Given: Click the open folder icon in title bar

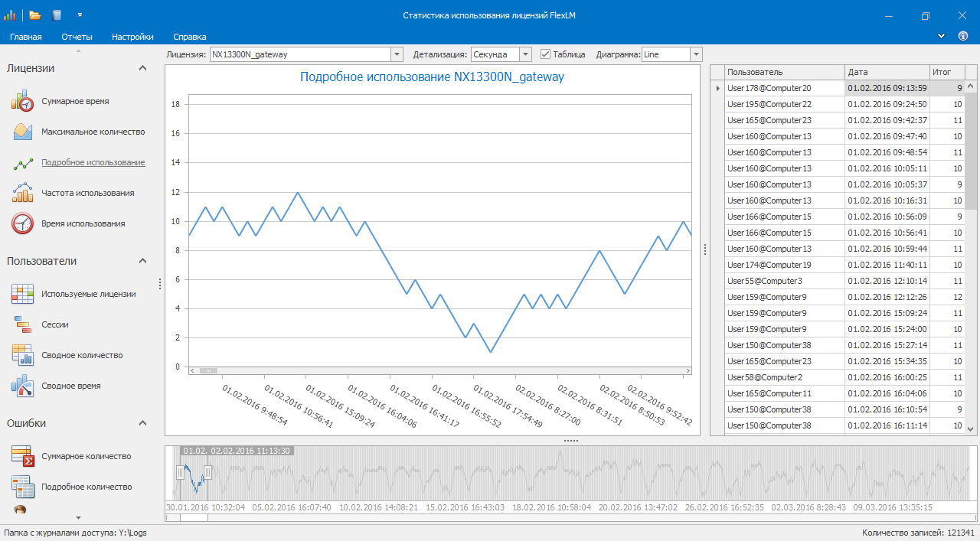Looking at the screenshot, I should (36, 15).
